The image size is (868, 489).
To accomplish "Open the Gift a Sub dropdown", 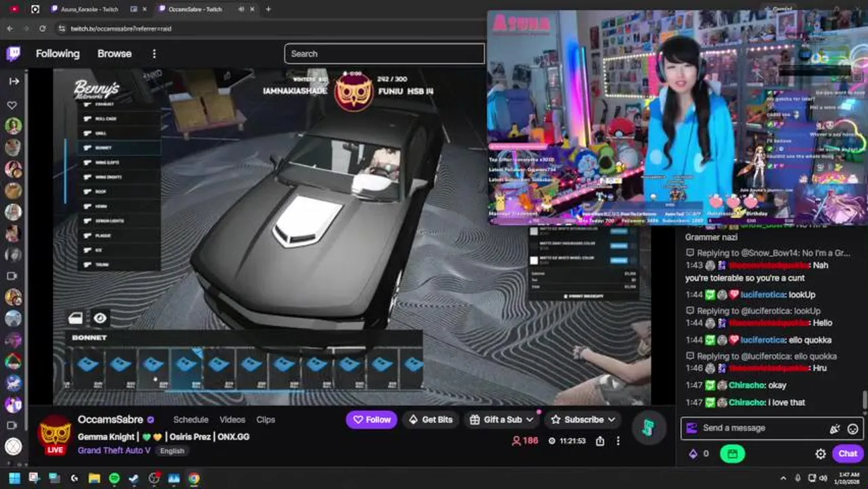I will tap(502, 420).
